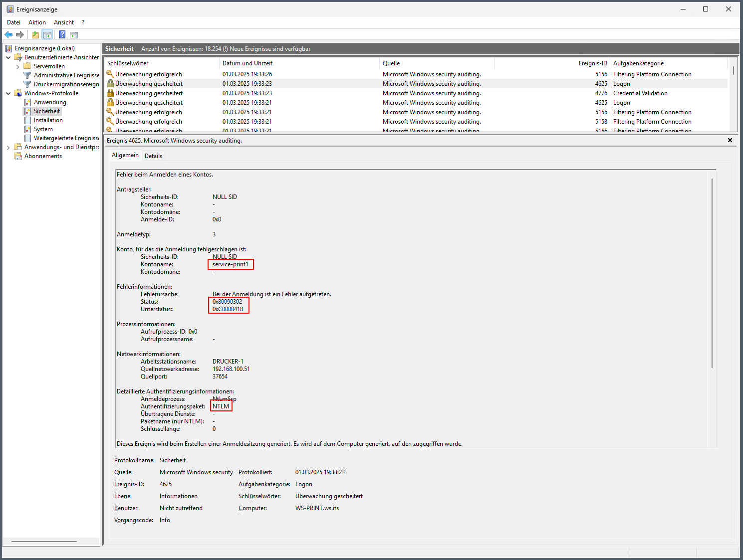Toggle the console tree toolbar icon
Screen dimensions: 743x560
[47, 34]
